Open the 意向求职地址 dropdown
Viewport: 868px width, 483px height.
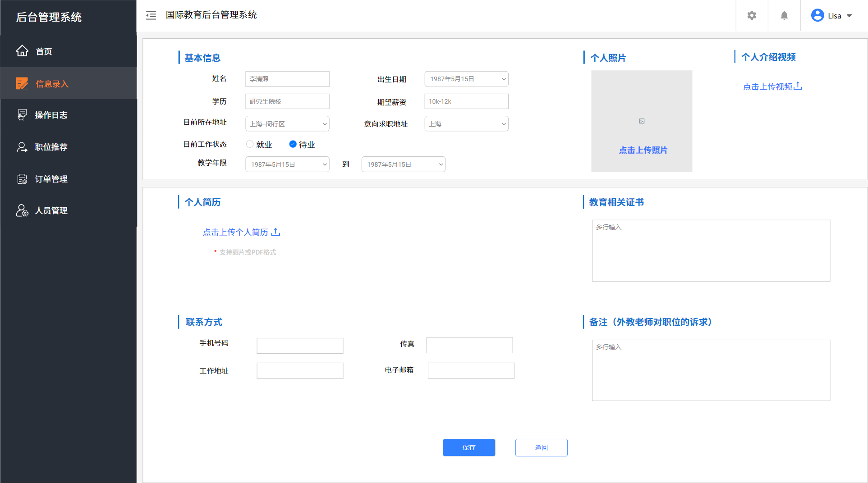click(466, 124)
